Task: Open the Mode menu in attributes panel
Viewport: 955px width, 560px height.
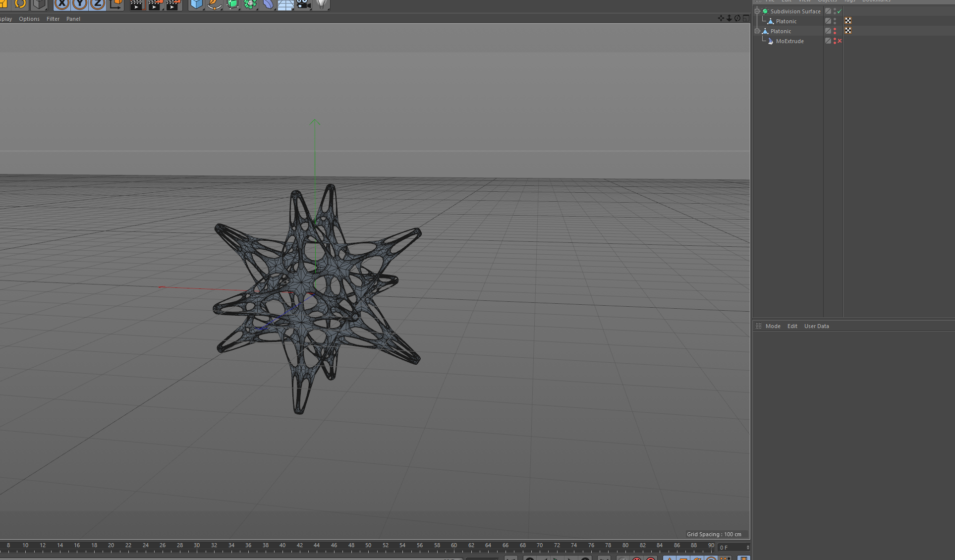Action: pyautogui.click(x=773, y=326)
